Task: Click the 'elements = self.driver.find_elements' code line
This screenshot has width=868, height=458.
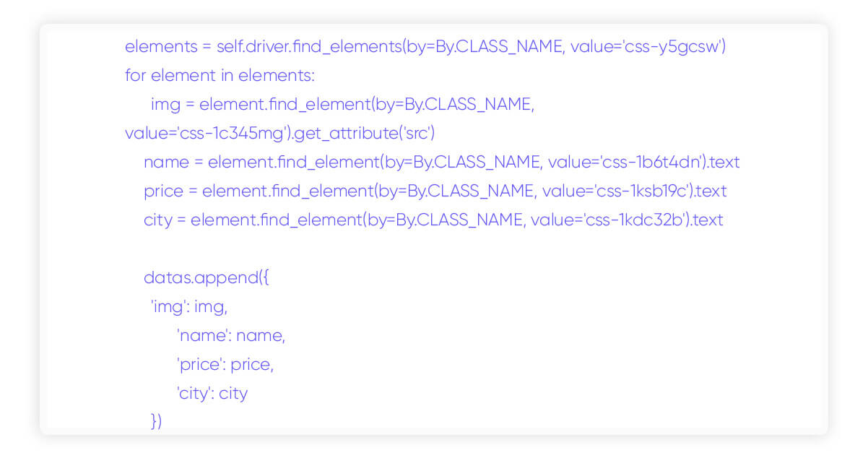Action: tap(425, 47)
